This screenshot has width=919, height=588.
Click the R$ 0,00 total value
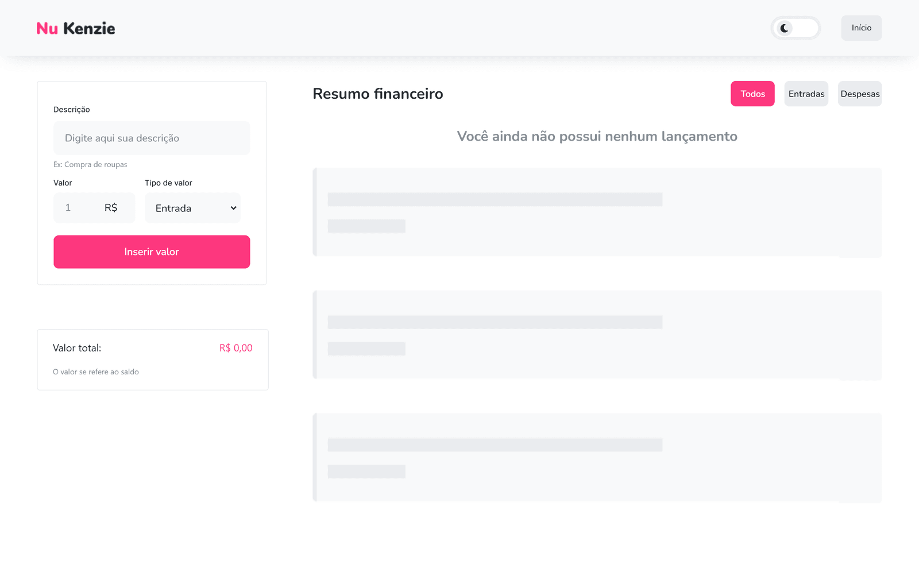click(236, 348)
